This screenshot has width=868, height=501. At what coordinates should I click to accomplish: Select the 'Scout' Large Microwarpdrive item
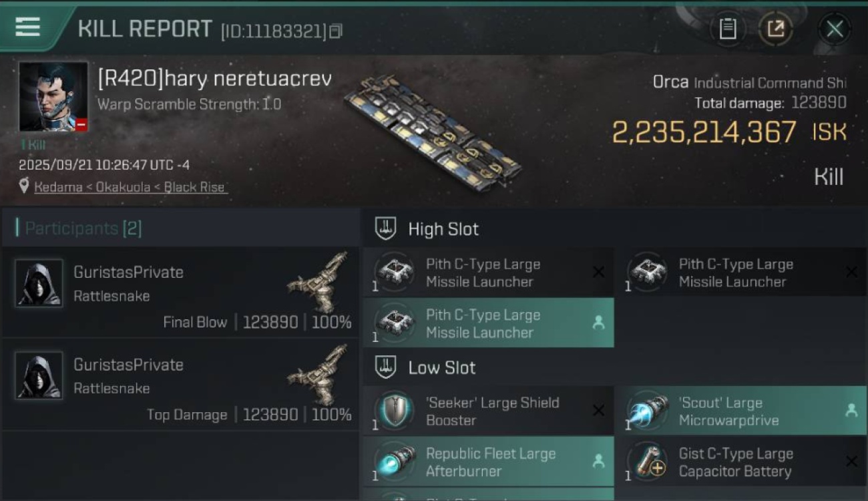click(740, 411)
